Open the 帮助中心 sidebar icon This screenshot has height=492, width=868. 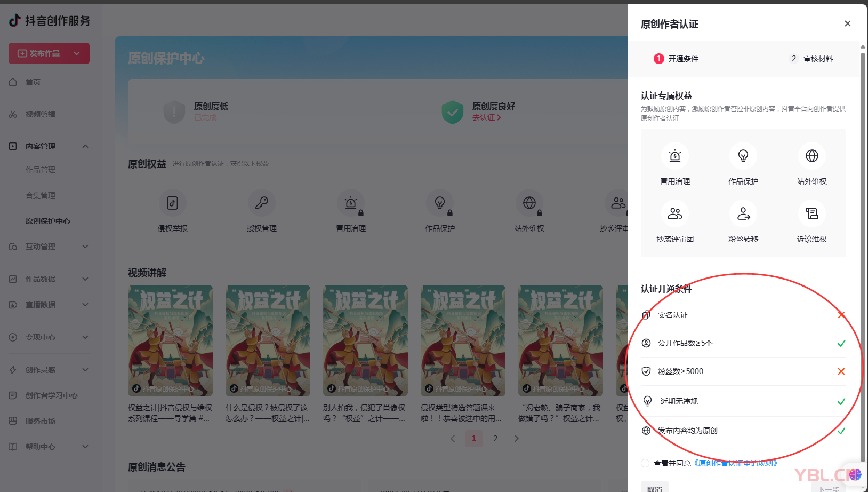coord(13,447)
